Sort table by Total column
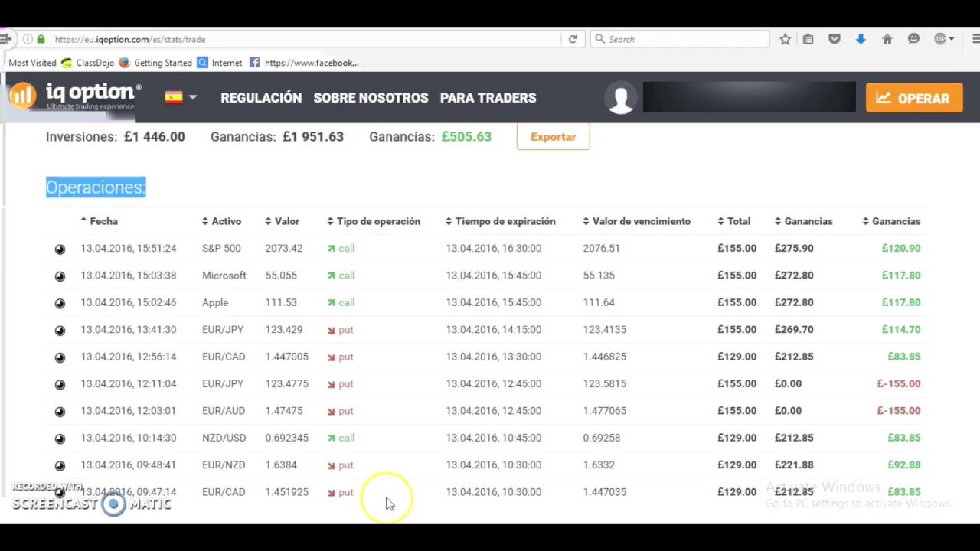Screen dimensions: 980x551 [x=733, y=221]
